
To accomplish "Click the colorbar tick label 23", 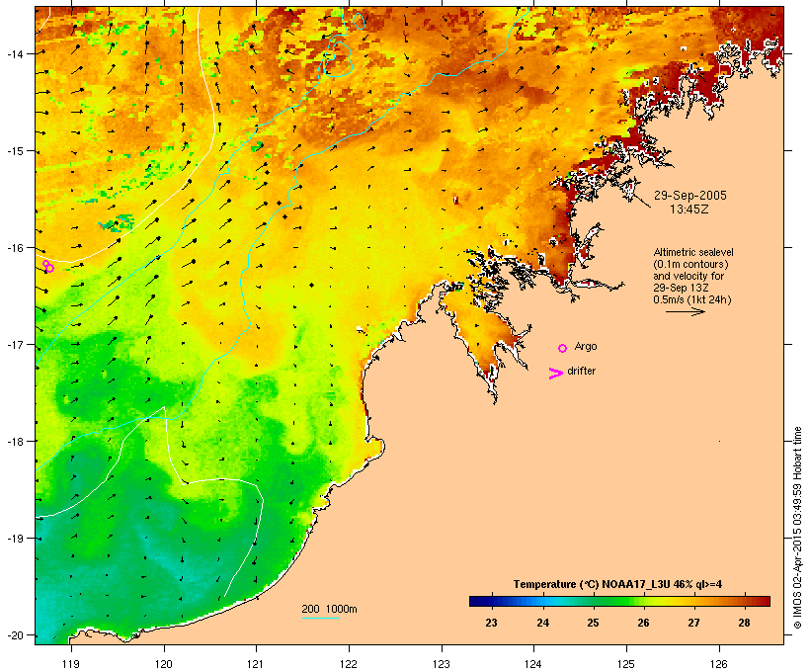I will 491,623.
